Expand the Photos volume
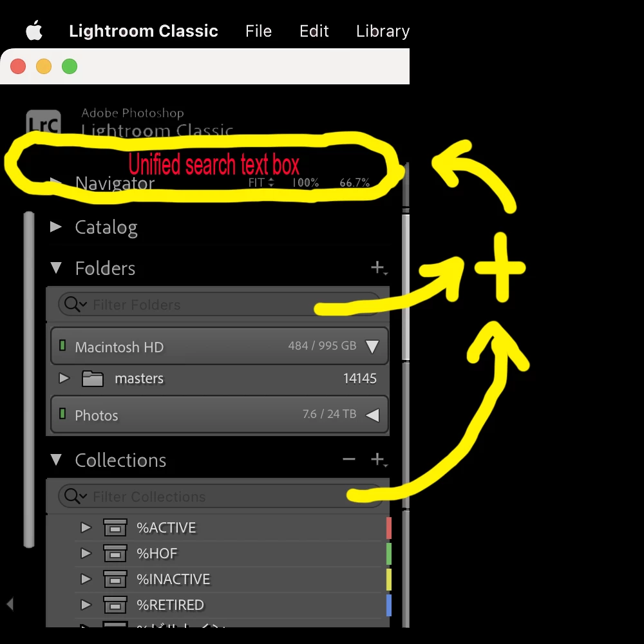The height and width of the screenshot is (644, 644). click(372, 415)
